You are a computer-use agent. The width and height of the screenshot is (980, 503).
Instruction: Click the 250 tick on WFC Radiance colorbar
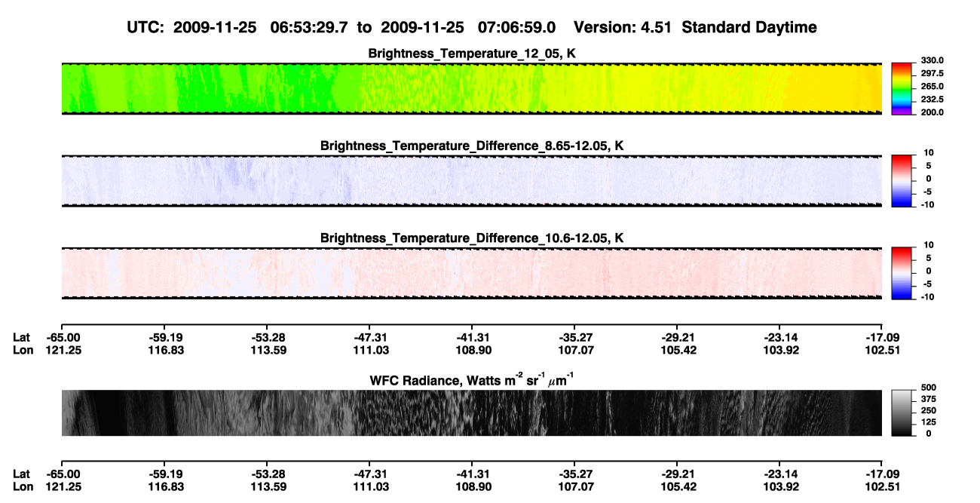[929, 410]
